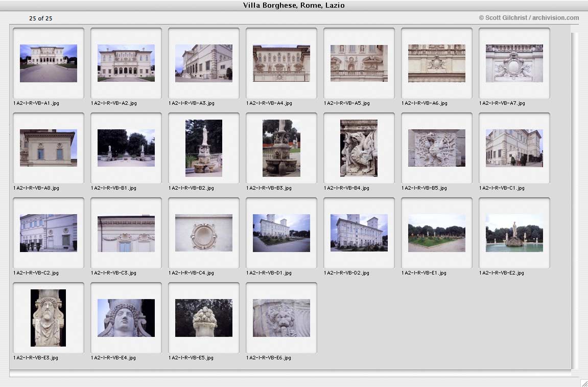Select the 1A2-I-R-VB-E3.jpg bearded herm thumbnail
Image resolution: width=588 pixels, height=387 pixels.
coord(49,317)
